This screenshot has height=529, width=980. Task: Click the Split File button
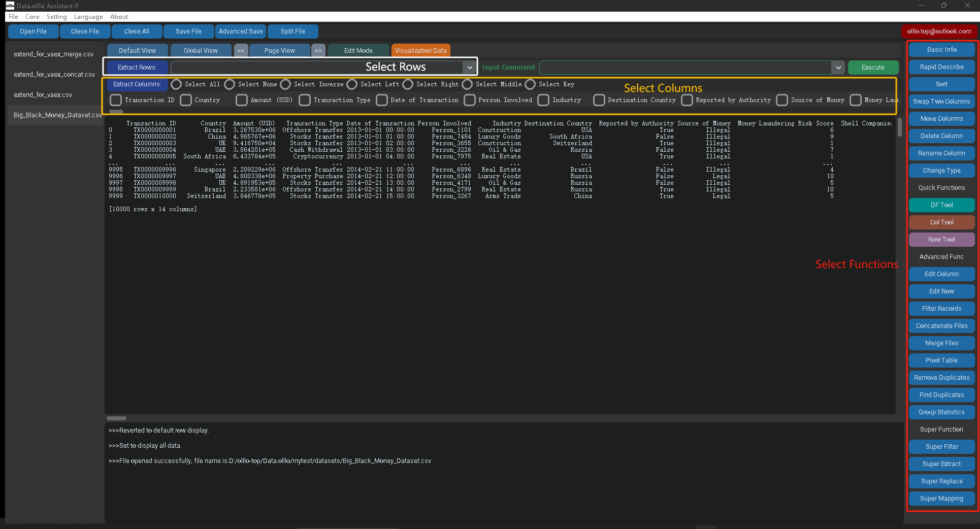pos(293,31)
